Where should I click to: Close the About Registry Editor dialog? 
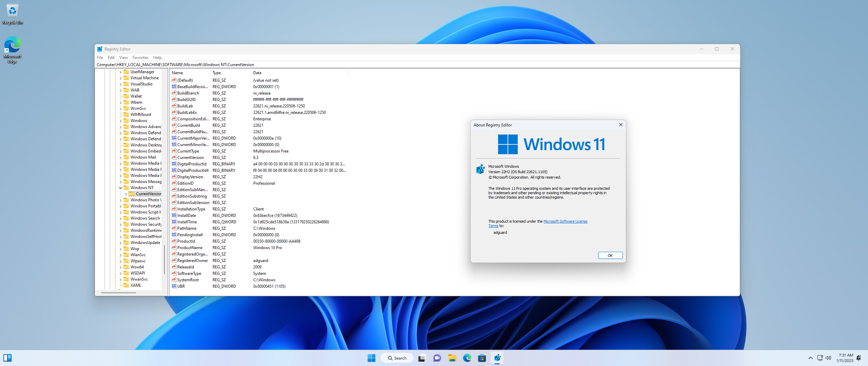tap(609, 256)
